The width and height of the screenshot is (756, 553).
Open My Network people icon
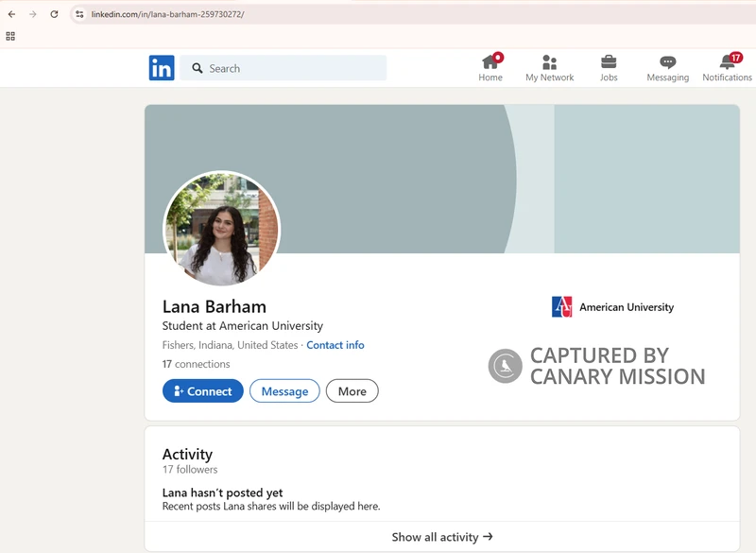(x=550, y=62)
